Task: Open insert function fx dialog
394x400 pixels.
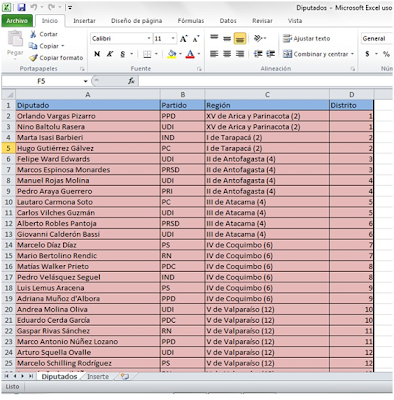Action: coord(131,81)
